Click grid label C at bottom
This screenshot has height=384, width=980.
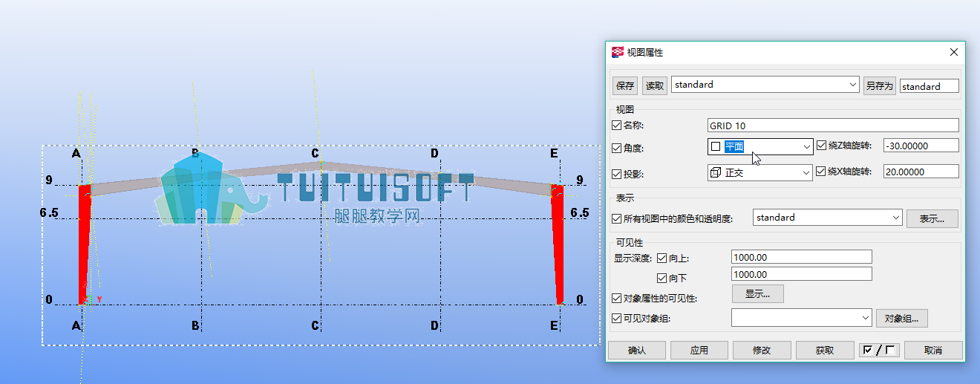point(316,325)
